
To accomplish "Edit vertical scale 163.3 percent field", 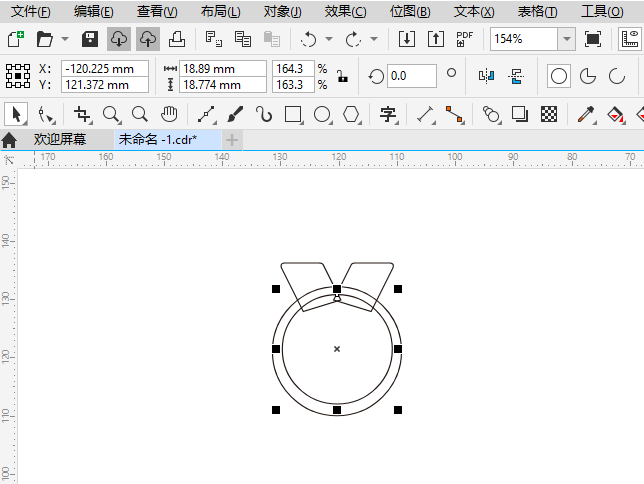I will pyautogui.click(x=293, y=85).
